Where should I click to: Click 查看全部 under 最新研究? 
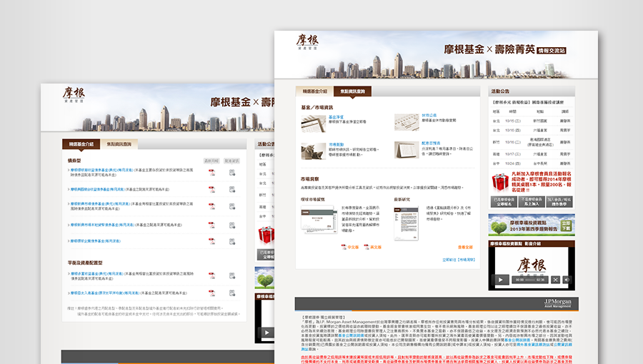[465, 248]
